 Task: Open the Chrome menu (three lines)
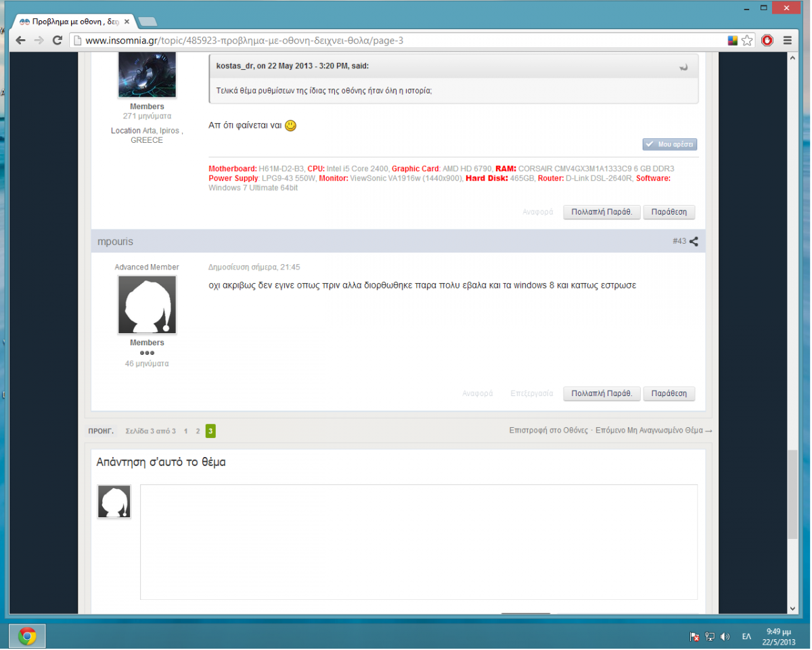[787, 41]
